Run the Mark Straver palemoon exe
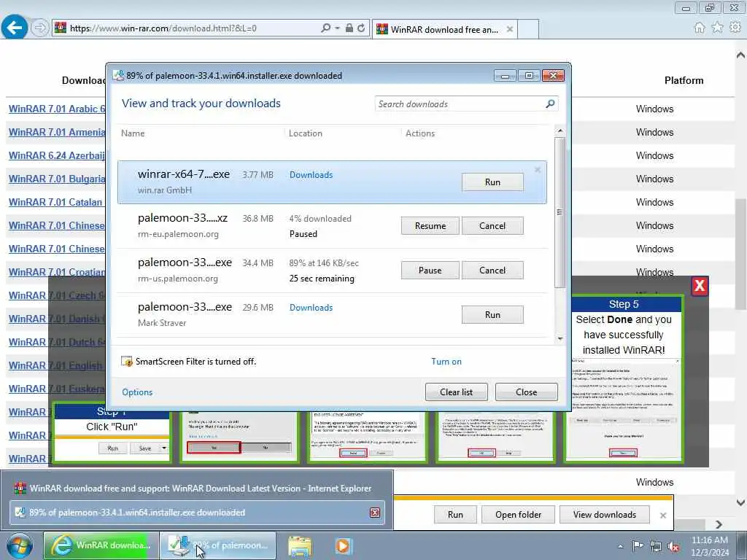The width and height of the screenshot is (747, 560). [492, 315]
